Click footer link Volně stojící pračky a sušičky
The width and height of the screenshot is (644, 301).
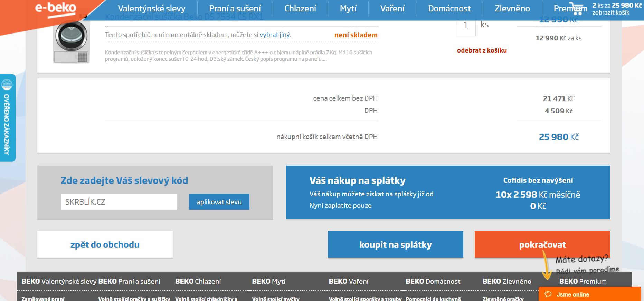pos(134,299)
